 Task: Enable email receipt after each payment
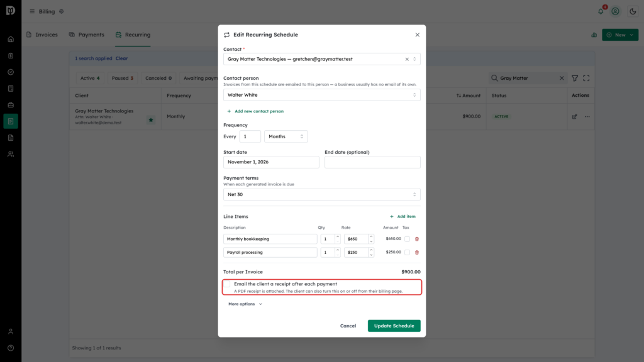[x=227, y=284]
